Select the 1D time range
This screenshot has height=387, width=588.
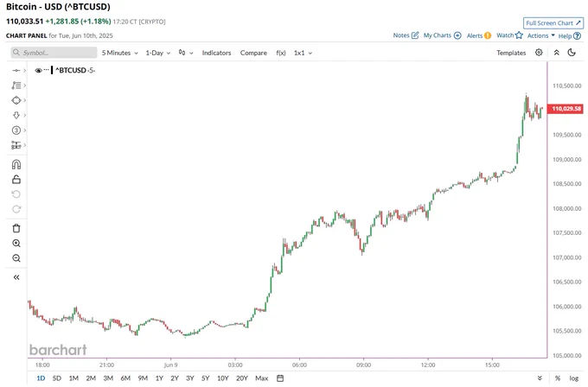click(x=41, y=378)
